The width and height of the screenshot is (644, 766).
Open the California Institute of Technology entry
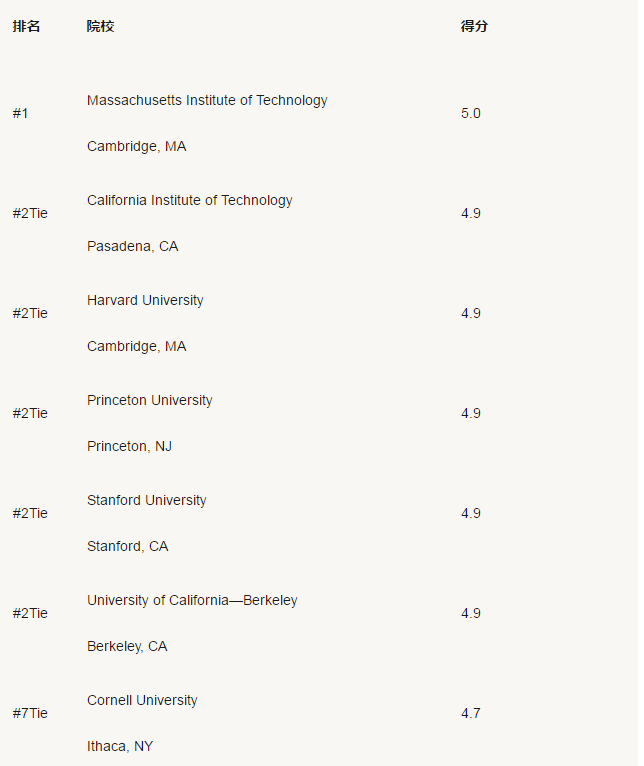190,200
